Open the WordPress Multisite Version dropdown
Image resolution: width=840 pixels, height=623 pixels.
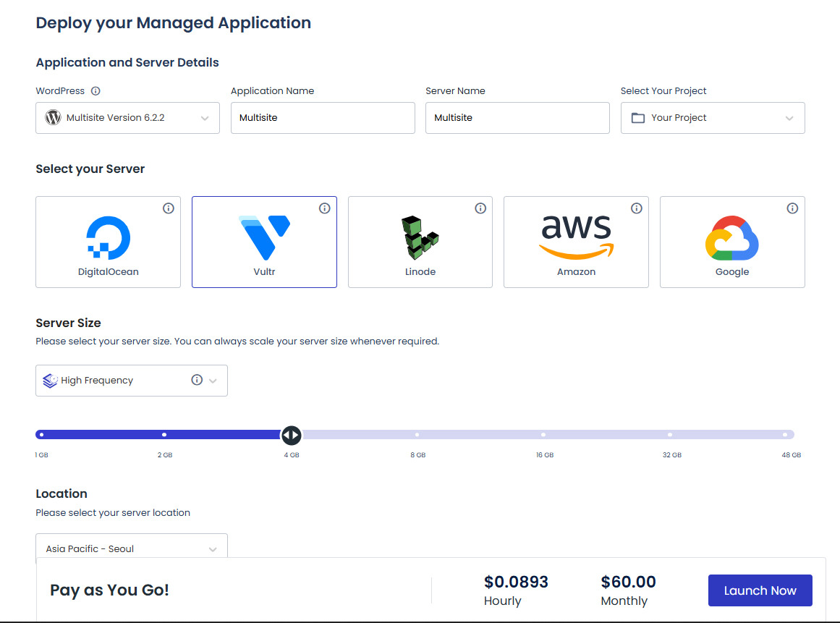(x=127, y=118)
